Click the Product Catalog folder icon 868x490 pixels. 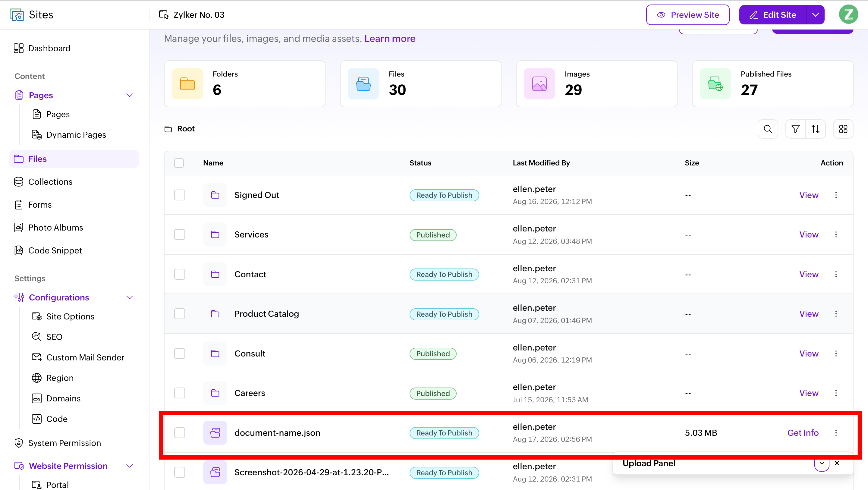pos(215,314)
